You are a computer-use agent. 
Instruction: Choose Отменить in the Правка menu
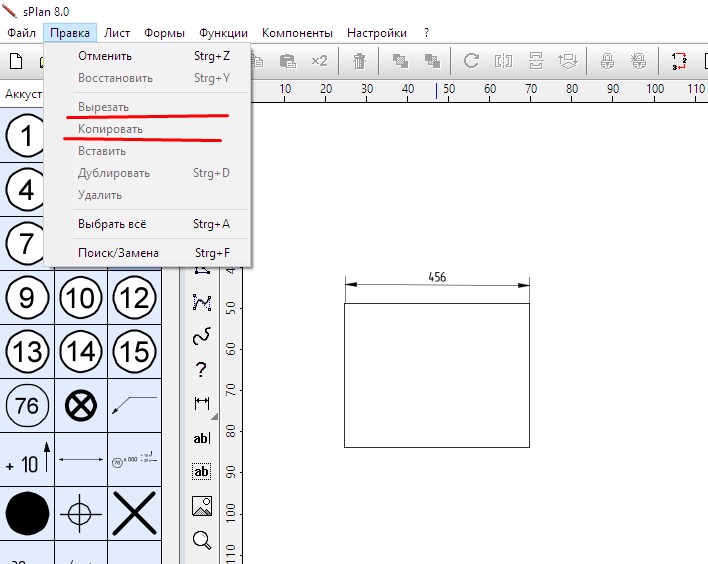[x=148, y=56]
